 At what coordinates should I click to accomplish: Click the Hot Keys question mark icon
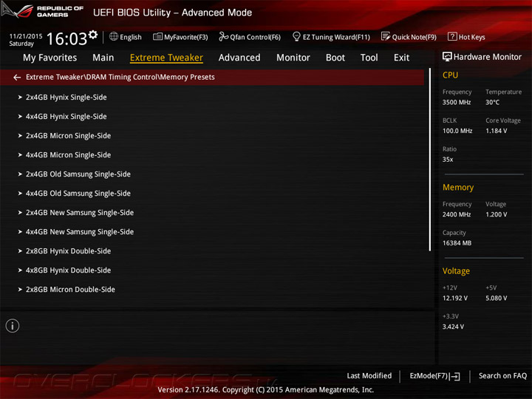click(x=452, y=36)
